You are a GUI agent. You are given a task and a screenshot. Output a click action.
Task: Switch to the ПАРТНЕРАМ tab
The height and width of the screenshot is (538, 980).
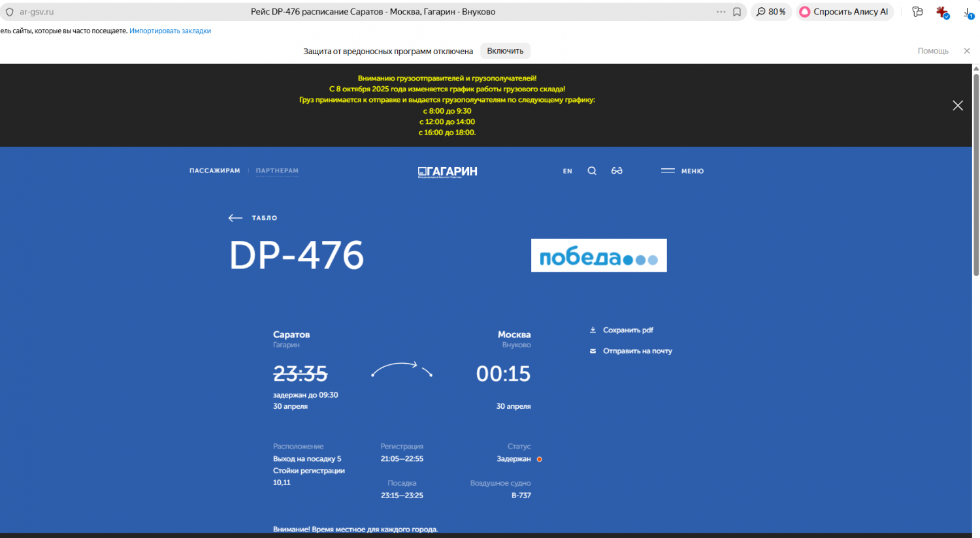277,171
